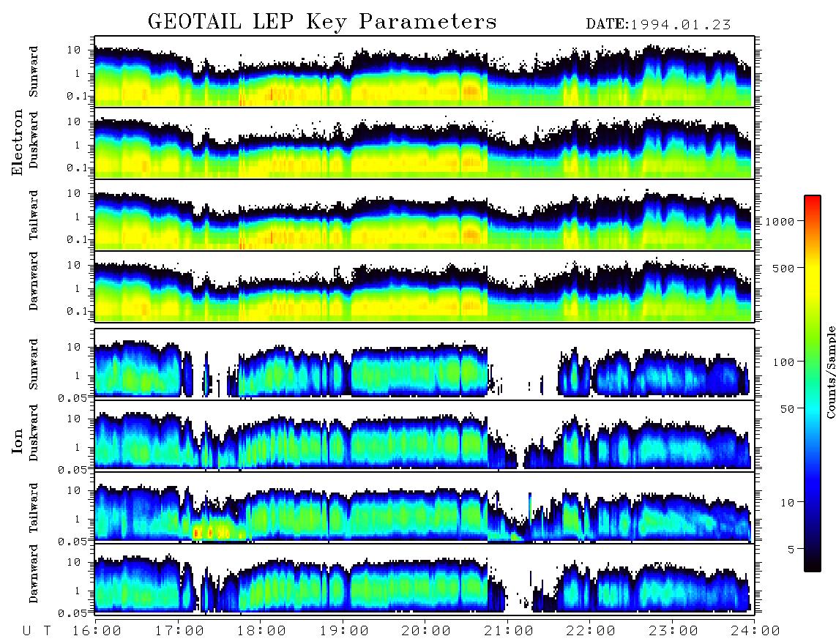The width and height of the screenshot is (836, 644).
Task: Click the 'Ion' group label
Action: [x=18, y=441]
